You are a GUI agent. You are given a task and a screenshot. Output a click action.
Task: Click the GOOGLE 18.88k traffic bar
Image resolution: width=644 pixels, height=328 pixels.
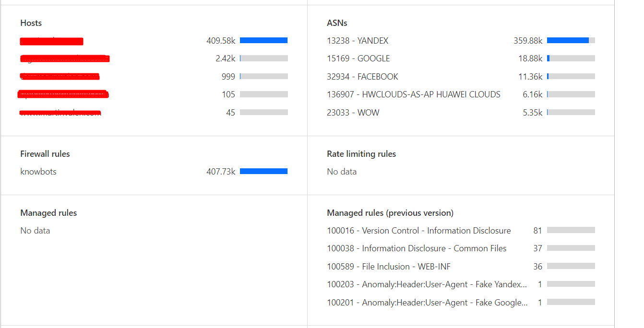point(571,58)
